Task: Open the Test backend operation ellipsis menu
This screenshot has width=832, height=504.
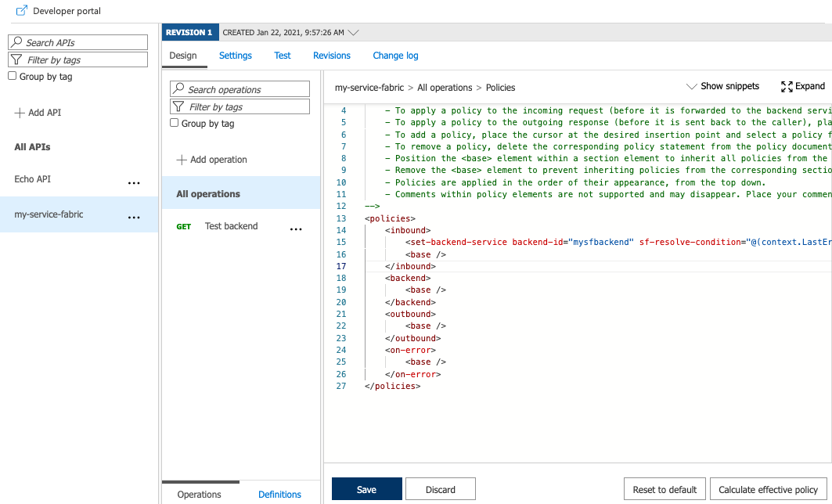Action: click(x=296, y=227)
